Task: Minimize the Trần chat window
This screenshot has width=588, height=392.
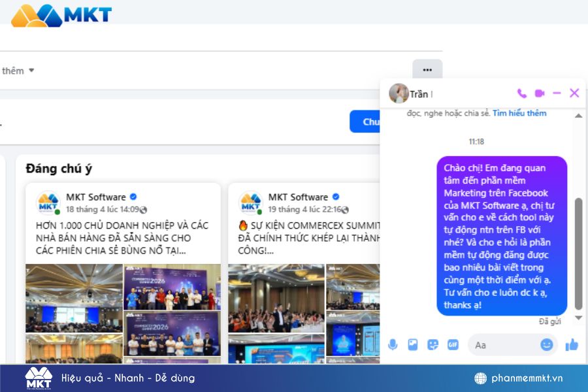Action: coord(557,93)
